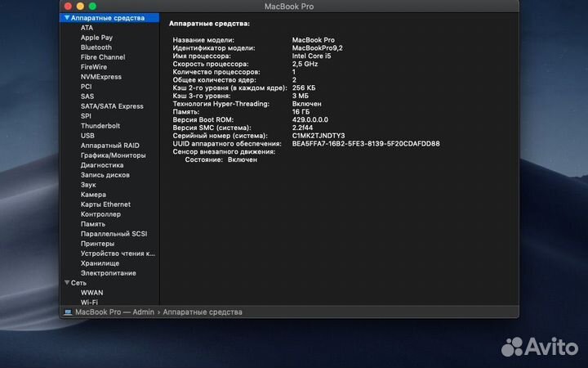Select Камера in the sidebar
The height and width of the screenshot is (368, 588).
pyautogui.click(x=93, y=194)
